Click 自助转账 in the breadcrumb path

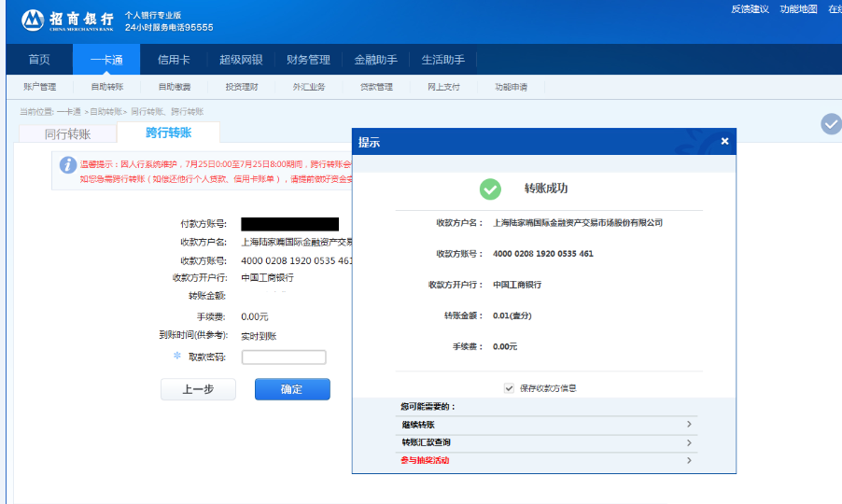click(x=105, y=112)
